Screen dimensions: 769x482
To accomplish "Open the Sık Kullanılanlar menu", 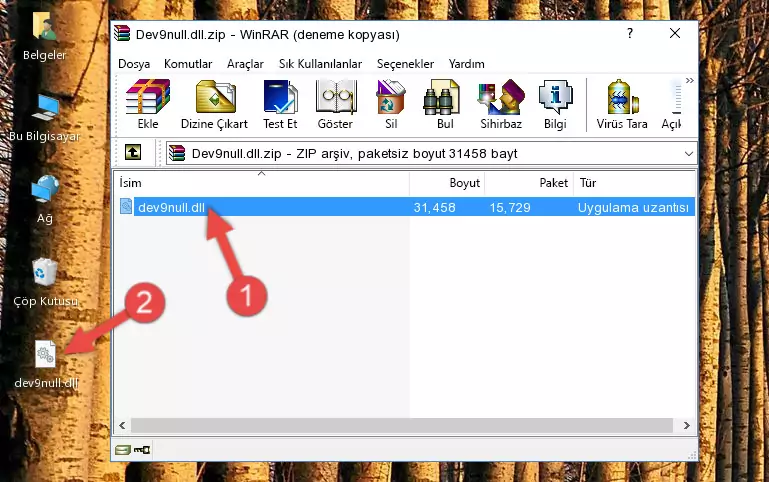I will click(320, 64).
